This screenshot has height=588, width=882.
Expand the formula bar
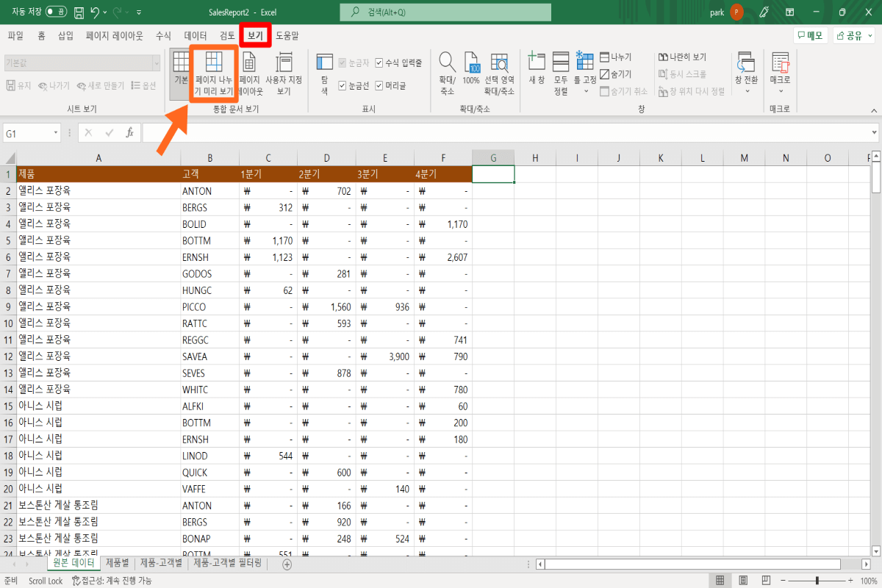click(x=874, y=133)
